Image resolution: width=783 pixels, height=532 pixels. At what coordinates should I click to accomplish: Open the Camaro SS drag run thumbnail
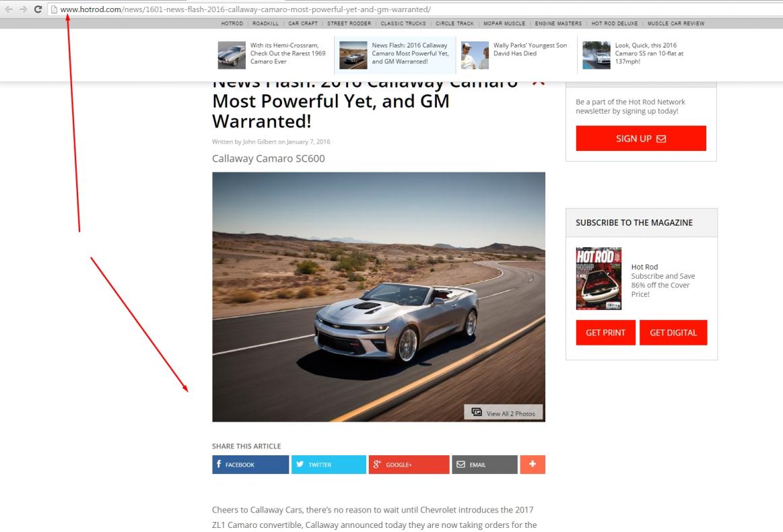597,55
